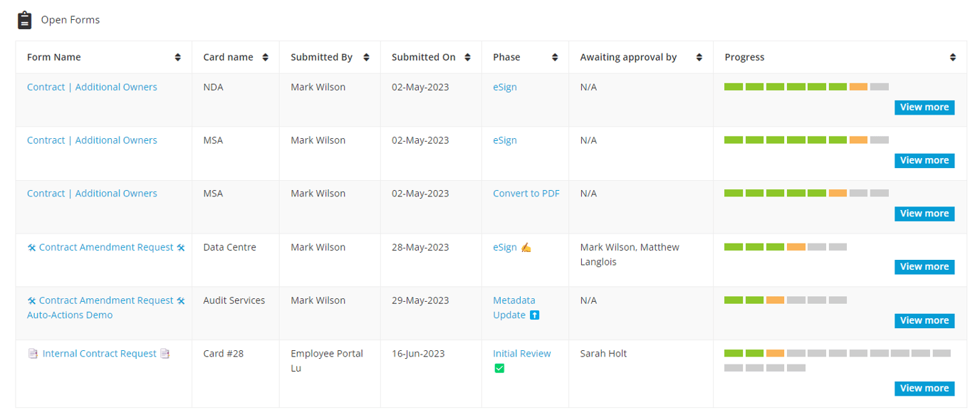Image resolution: width=980 pixels, height=420 pixels.
Task: Open the Convert to PDF phase link
Action: 526,193
